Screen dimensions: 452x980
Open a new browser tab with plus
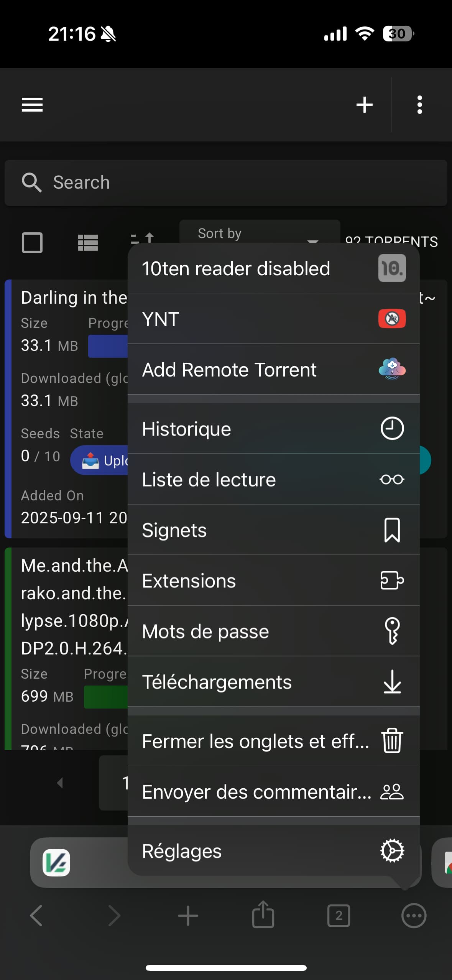point(188,916)
